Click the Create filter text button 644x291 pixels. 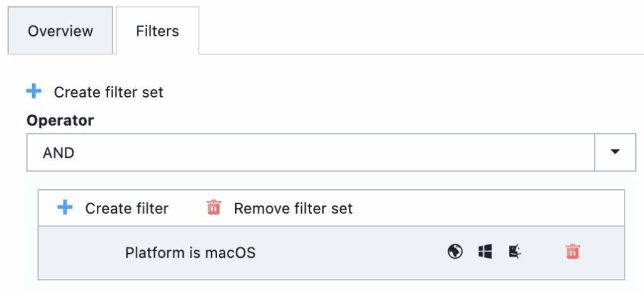[x=126, y=208]
